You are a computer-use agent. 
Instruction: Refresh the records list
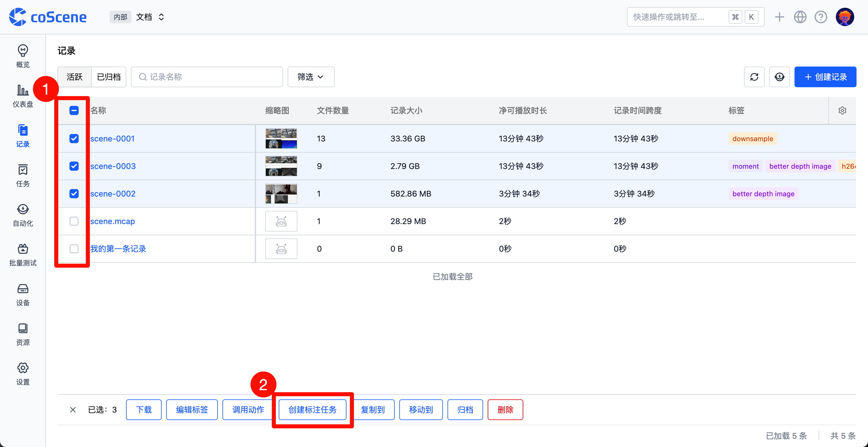tap(754, 77)
